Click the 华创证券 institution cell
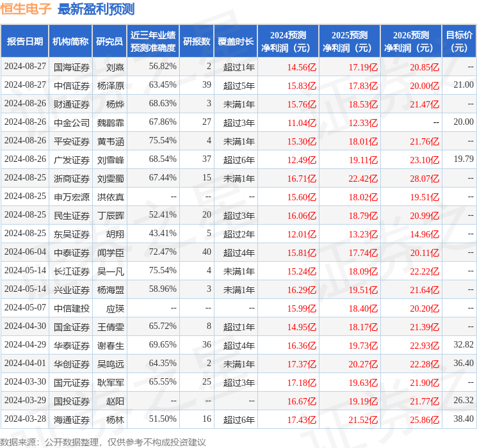 coord(72,364)
